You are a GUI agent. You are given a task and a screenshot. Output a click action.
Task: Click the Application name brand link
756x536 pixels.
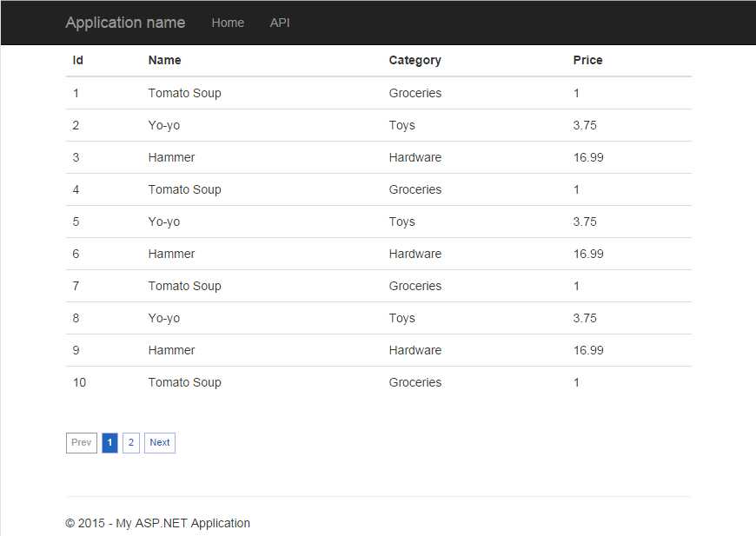(125, 23)
